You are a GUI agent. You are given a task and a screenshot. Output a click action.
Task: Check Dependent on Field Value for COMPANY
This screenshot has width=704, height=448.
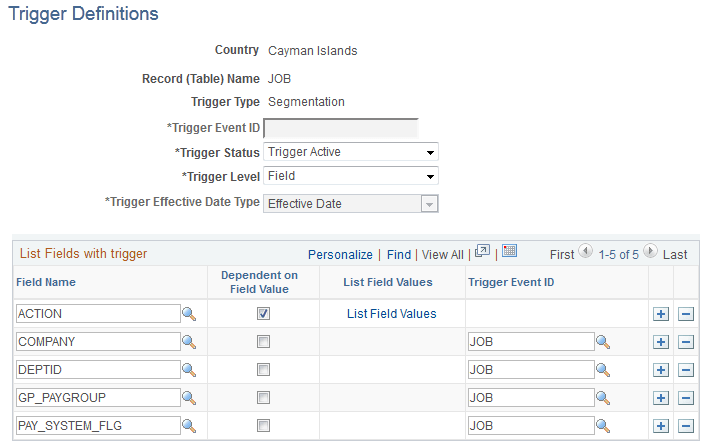pos(263,342)
